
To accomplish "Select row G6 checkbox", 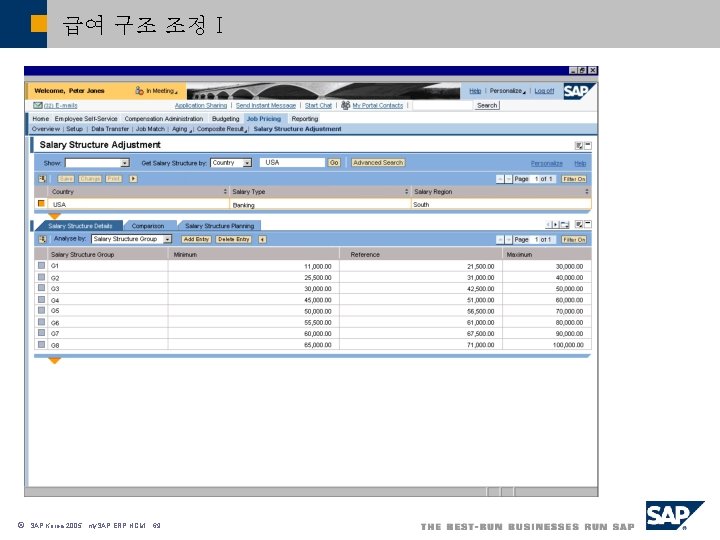I will click(41, 322).
